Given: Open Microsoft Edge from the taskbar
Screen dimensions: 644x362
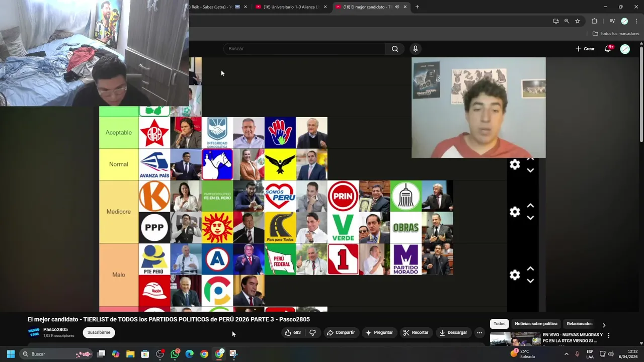Looking at the screenshot, I should [189, 354].
